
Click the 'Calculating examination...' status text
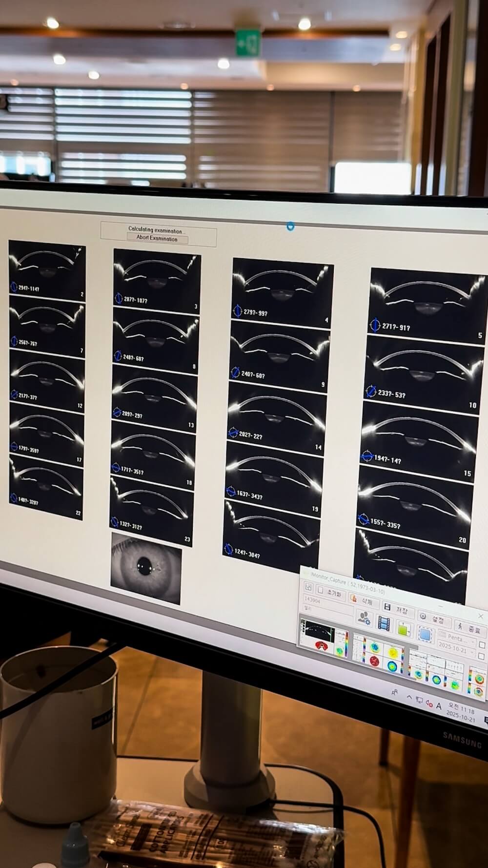point(157,229)
